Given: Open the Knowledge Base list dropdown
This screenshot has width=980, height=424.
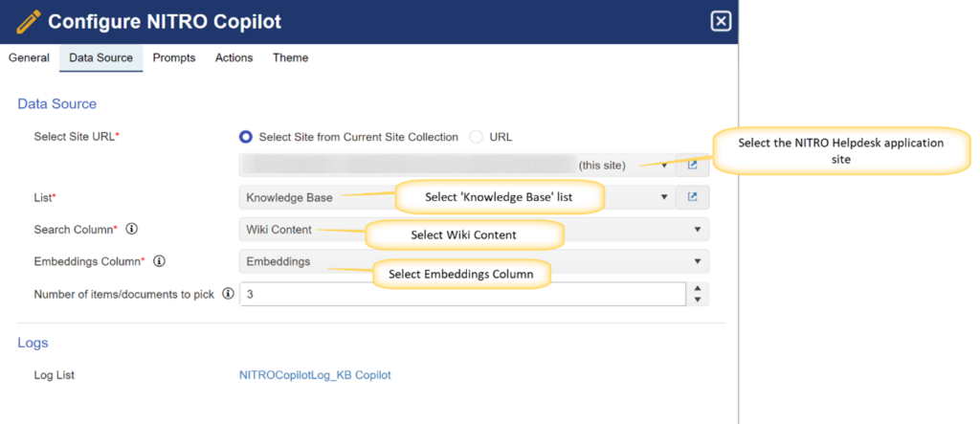Looking at the screenshot, I should pos(457,197).
